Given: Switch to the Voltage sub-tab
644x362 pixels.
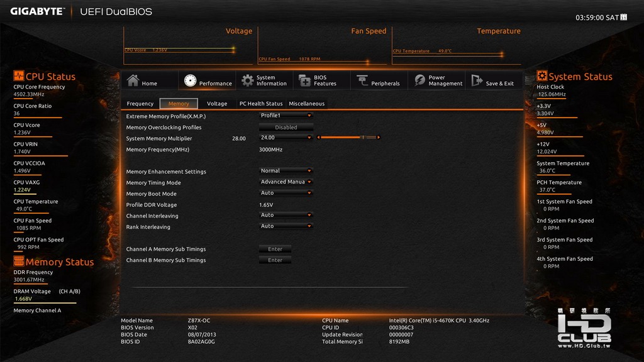Looking at the screenshot, I should tap(217, 104).
